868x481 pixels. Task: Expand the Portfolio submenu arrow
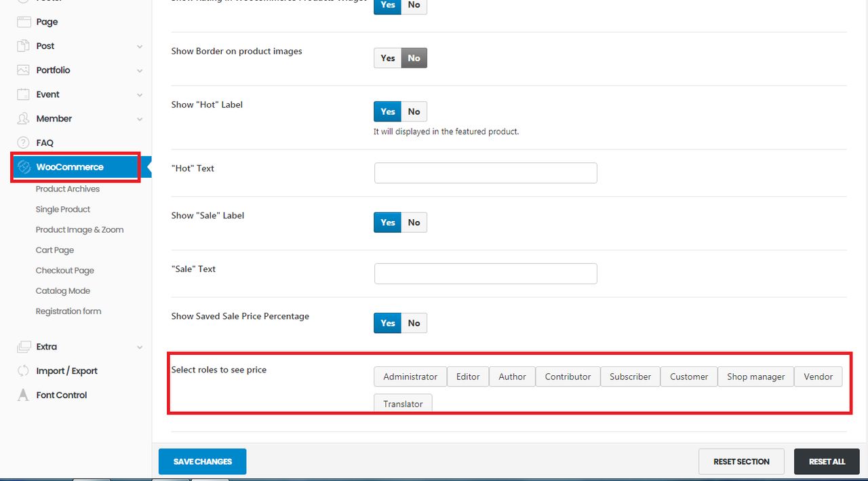point(140,71)
